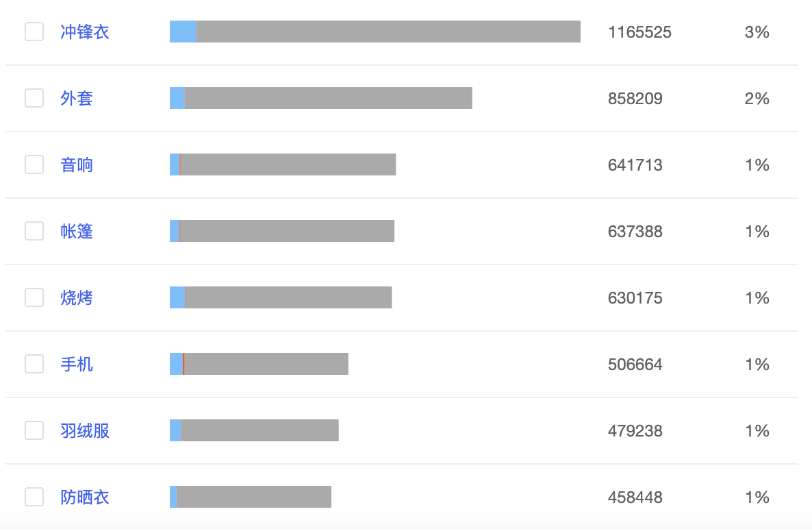Select the value 858209 for 外套
The image size is (812, 529).
click(x=636, y=98)
